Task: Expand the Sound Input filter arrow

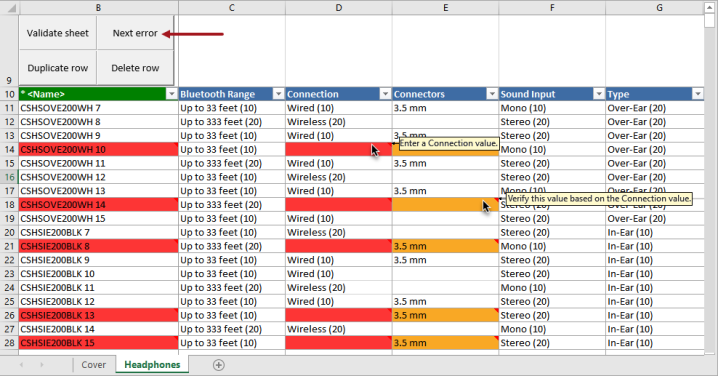Action: click(x=598, y=94)
